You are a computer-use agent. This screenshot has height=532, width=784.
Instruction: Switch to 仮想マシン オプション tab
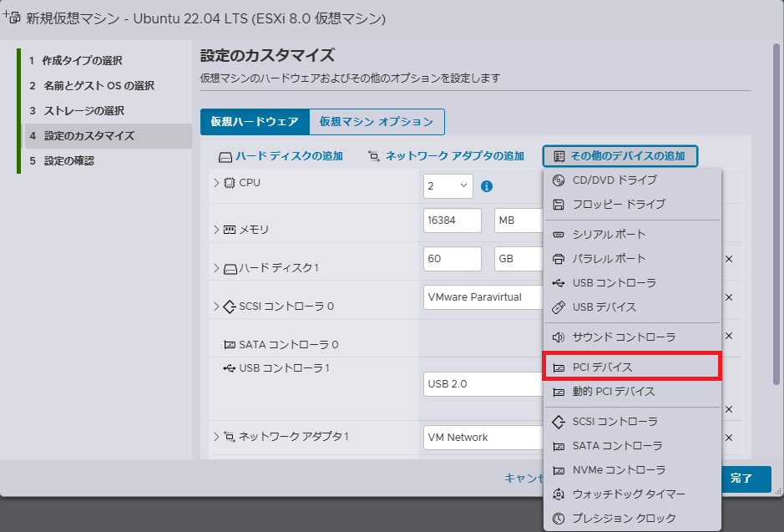[377, 122]
